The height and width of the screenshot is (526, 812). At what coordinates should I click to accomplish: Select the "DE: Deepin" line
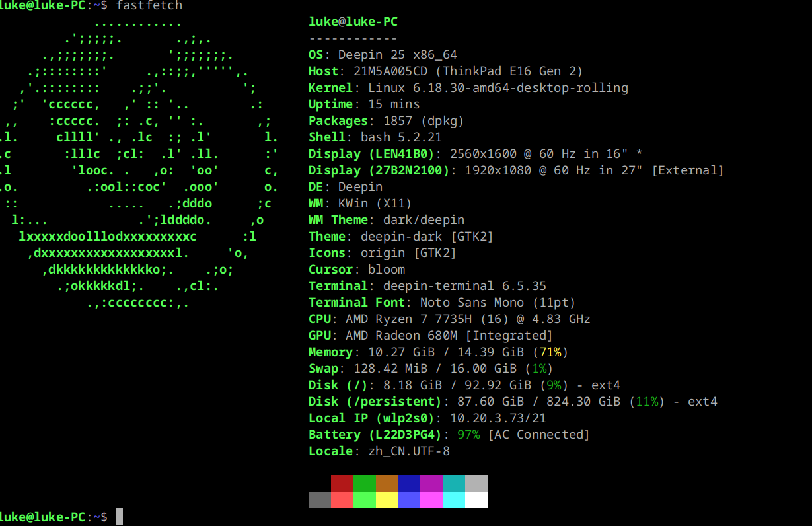346,187
